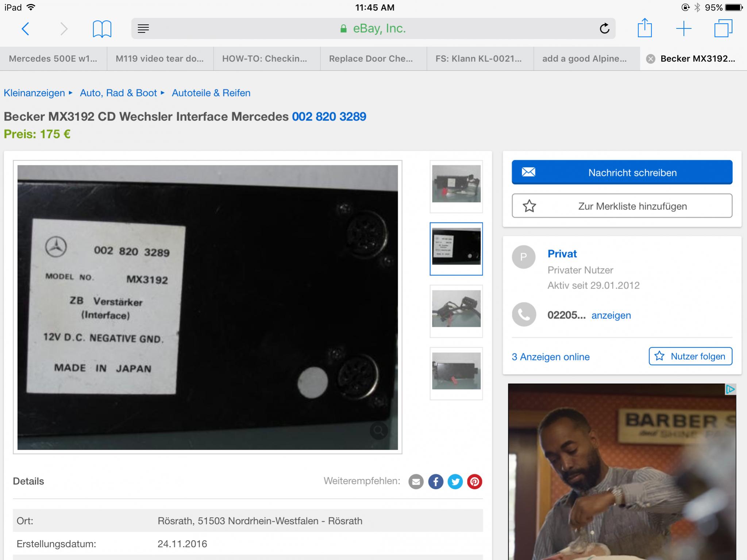Click AdChoices icon on barber ad
747x560 pixels.
pyautogui.click(x=730, y=390)
